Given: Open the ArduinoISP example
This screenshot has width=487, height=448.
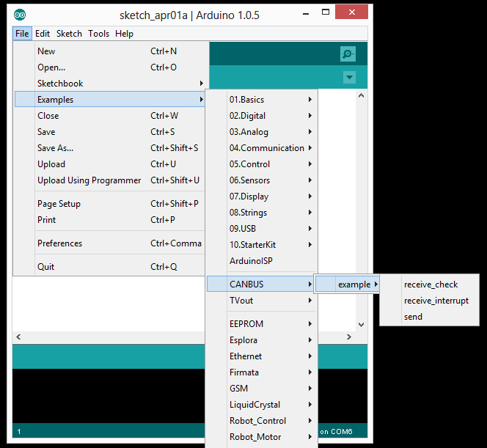Looking at the screenshot, I should (262, 261).
